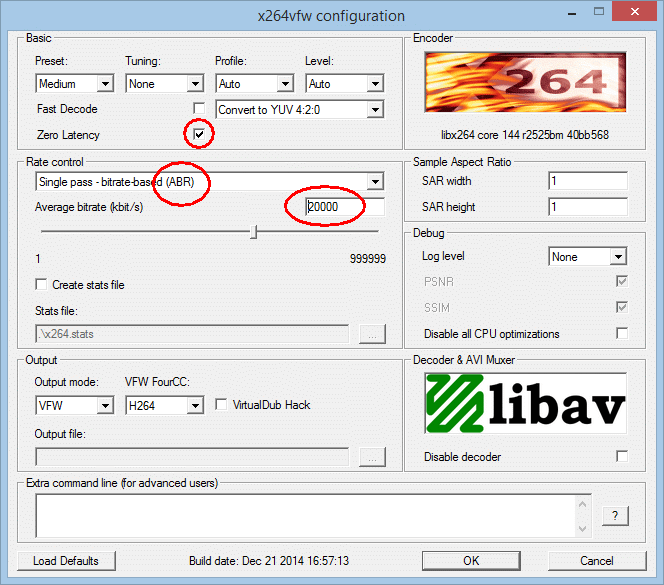Viewport: 664px width, 585px height.
Task: Browse for the output file path
Action: pos(372,457)
